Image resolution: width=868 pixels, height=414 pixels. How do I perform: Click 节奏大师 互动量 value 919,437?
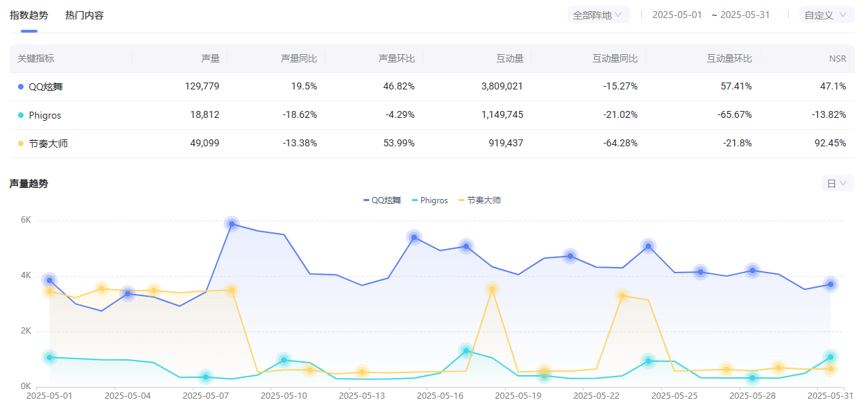[507, 144]
